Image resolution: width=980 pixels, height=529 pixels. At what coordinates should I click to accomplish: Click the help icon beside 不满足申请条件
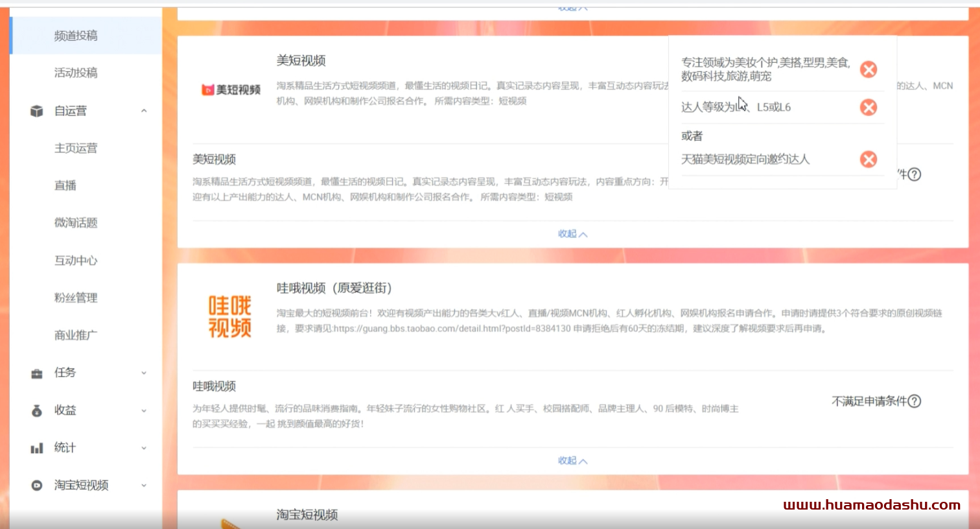click(915, 401)
